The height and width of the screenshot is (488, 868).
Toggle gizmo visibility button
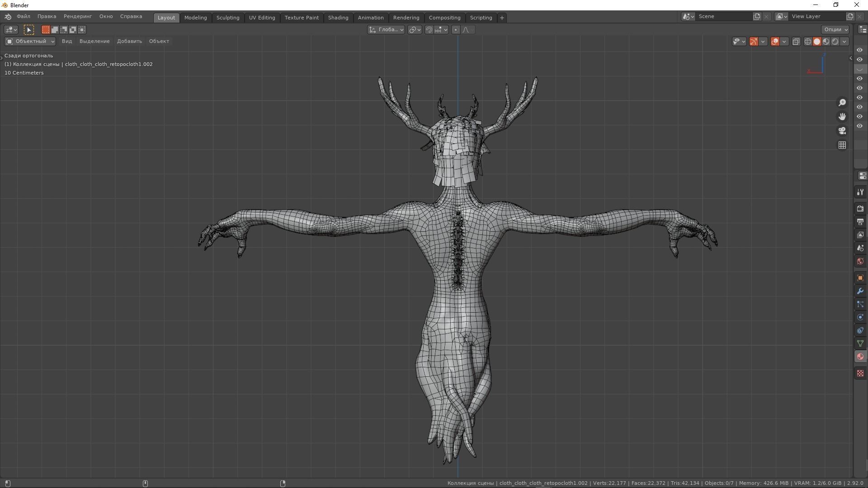click(754, 42)
